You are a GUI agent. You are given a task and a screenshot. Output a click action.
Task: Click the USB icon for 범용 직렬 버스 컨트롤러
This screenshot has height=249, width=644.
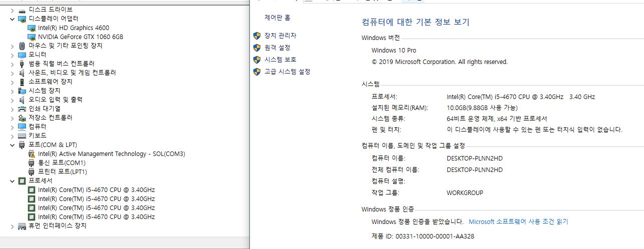coord(22,63)
